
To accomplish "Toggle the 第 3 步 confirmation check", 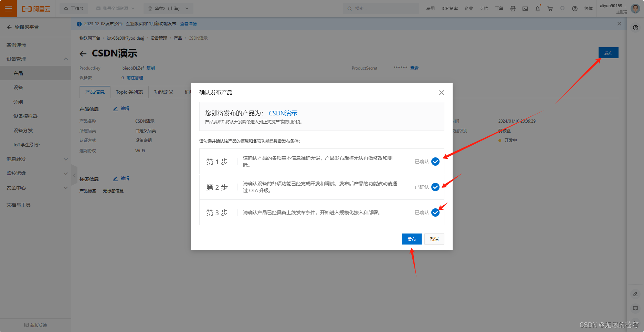I will point(435,212).
